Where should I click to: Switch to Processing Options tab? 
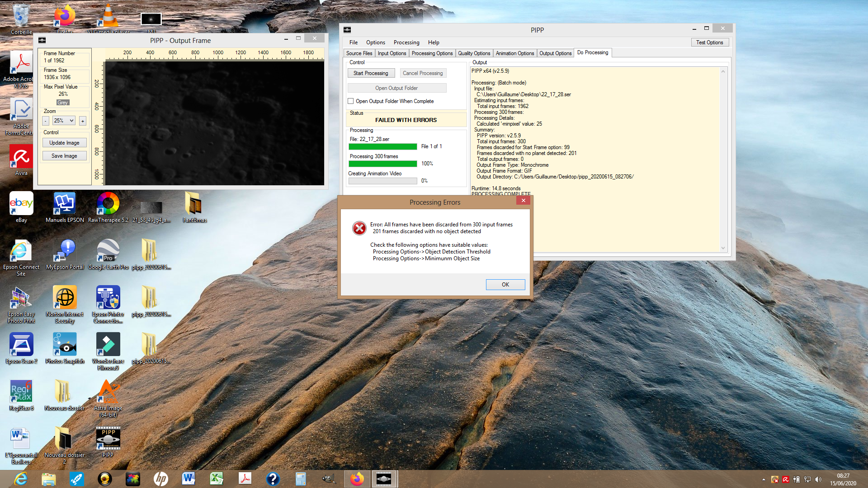click(x=432, y=53)
